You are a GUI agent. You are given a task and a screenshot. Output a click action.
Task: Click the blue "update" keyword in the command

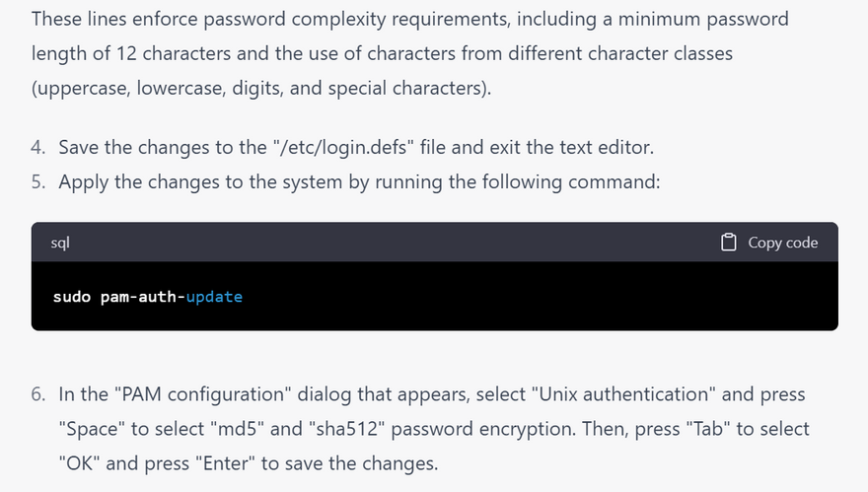click(214, 297)
